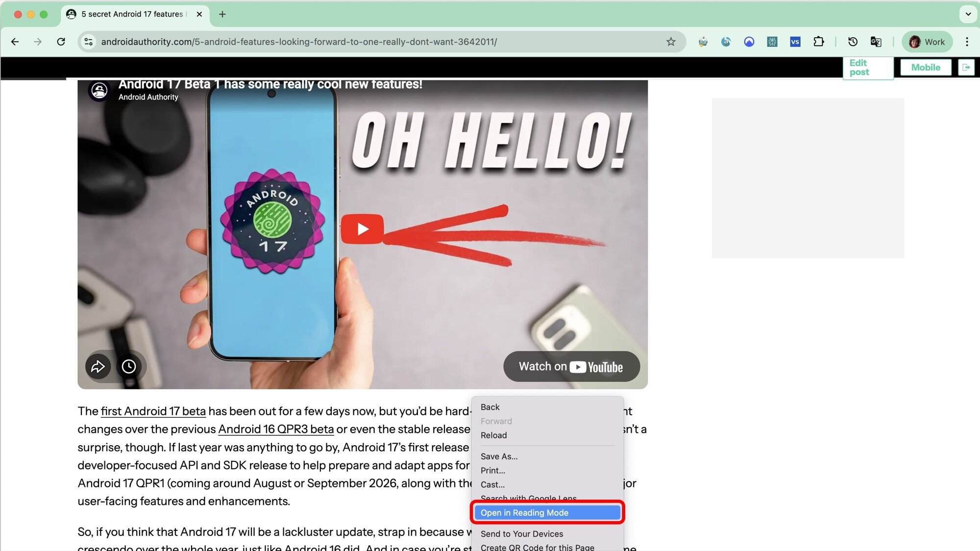Click the Watch on YouTube button

click(571, 366)
